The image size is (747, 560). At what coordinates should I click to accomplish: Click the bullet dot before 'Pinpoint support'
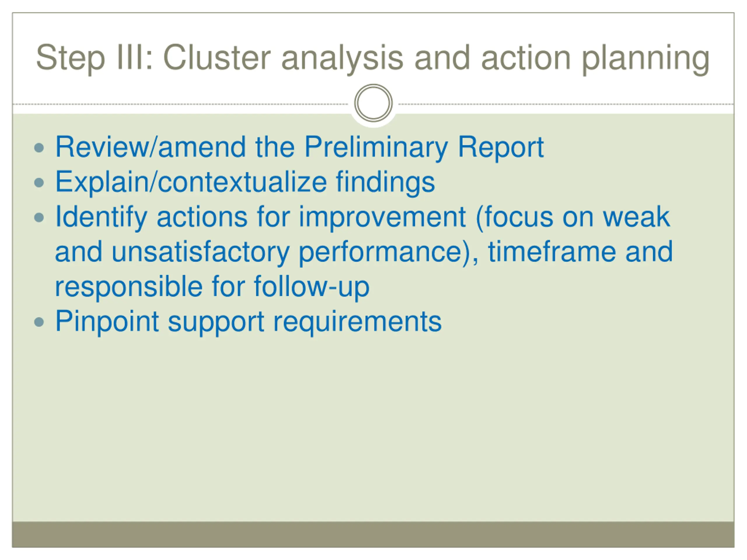point(39,322)
